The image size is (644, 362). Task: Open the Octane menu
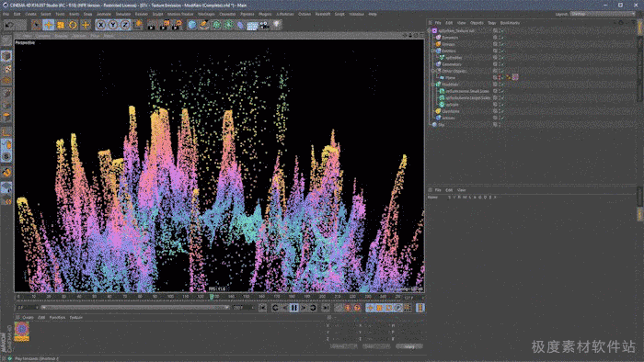click(305, 14)
